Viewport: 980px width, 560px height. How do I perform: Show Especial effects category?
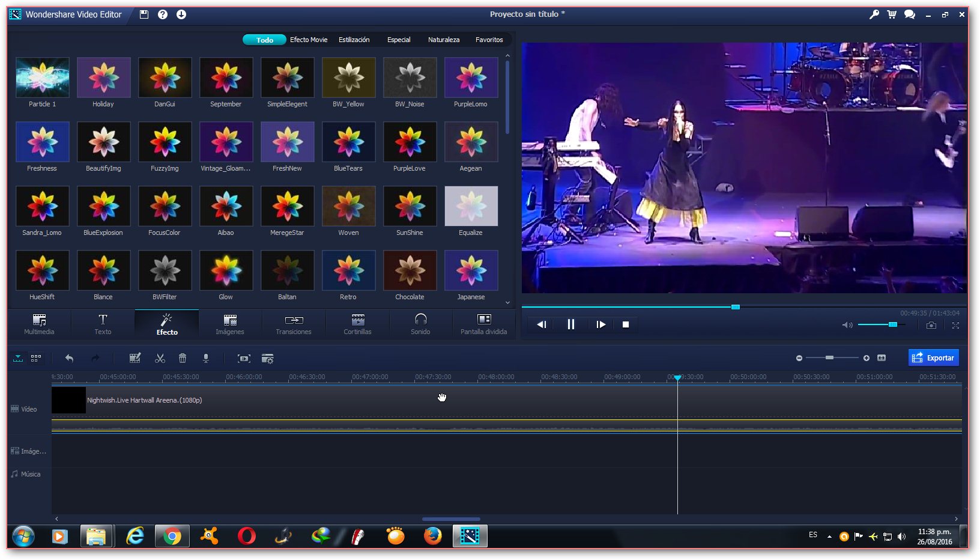[x=399, y=40]
